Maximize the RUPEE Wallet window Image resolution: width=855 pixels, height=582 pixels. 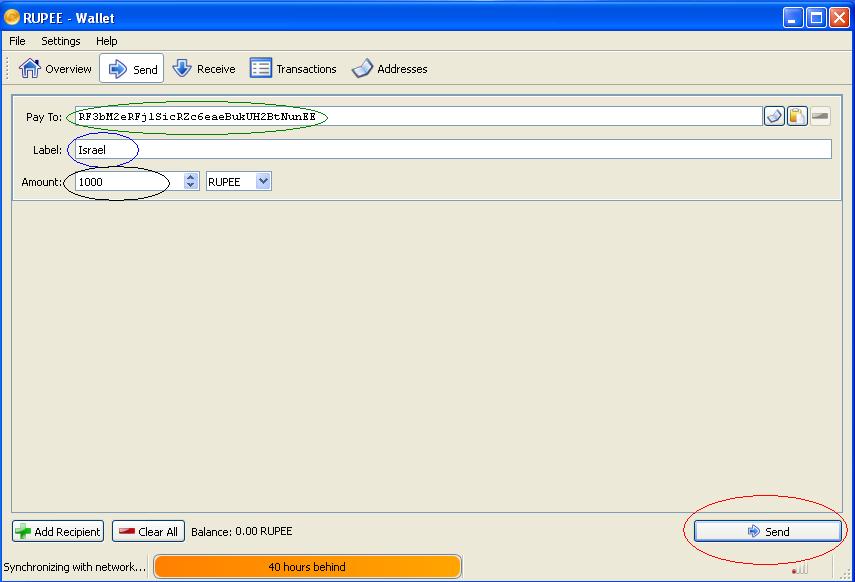[x=816, y=17]
